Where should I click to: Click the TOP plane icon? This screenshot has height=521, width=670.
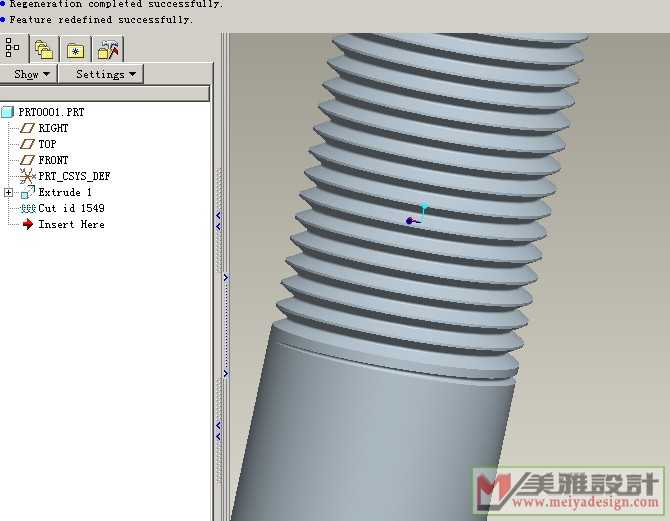(x=27, y=144)
